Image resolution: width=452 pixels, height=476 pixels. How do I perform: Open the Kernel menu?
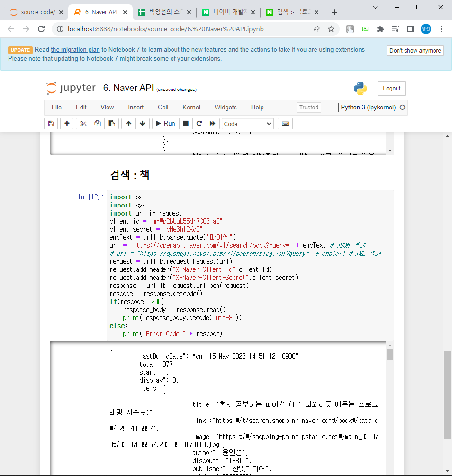point(191,108)
